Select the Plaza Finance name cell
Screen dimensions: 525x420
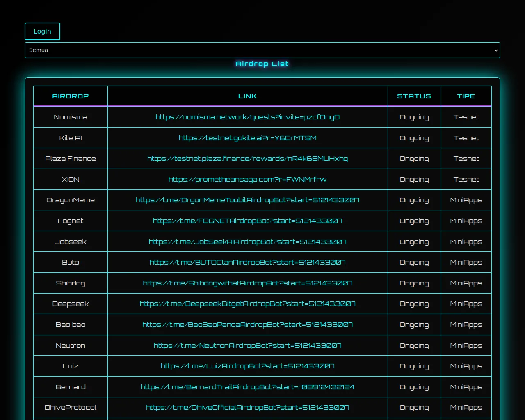(71, 159)
